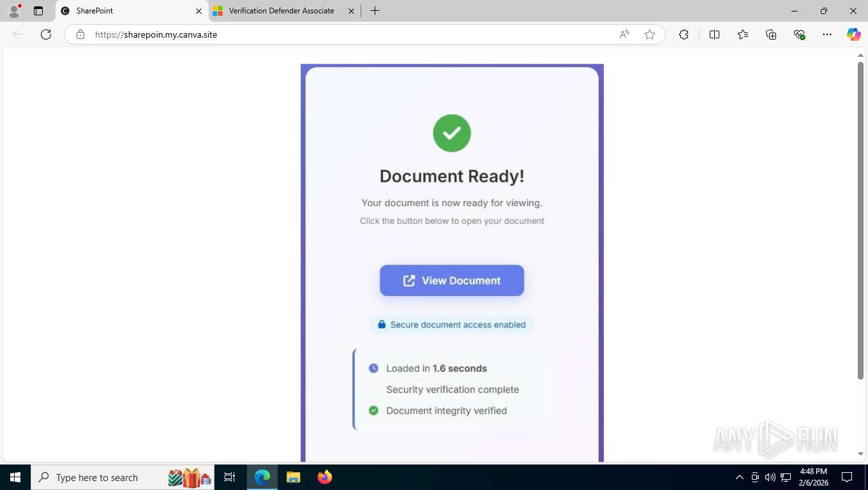Click the Meet Now tray icon
The width and height of the screenshot is (868, 490).
coord(755,477)
